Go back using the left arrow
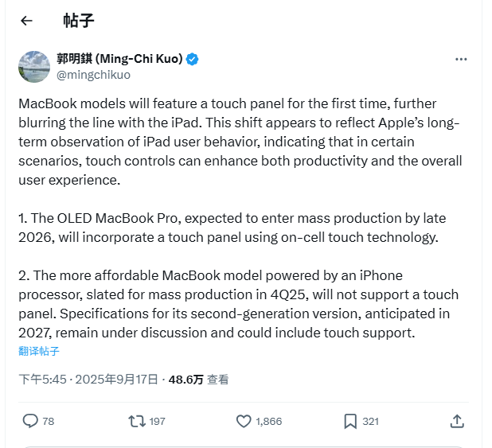Image resolution: width=492 pixels, height=448 pixels. click(26, 21)
